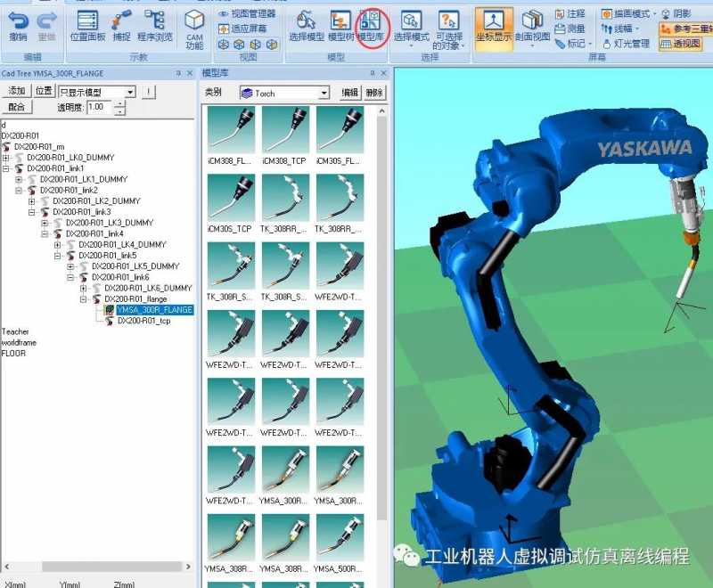Open Light Management (灯光管理)
The image size is (713, 588).
click(x=627, y=44)
